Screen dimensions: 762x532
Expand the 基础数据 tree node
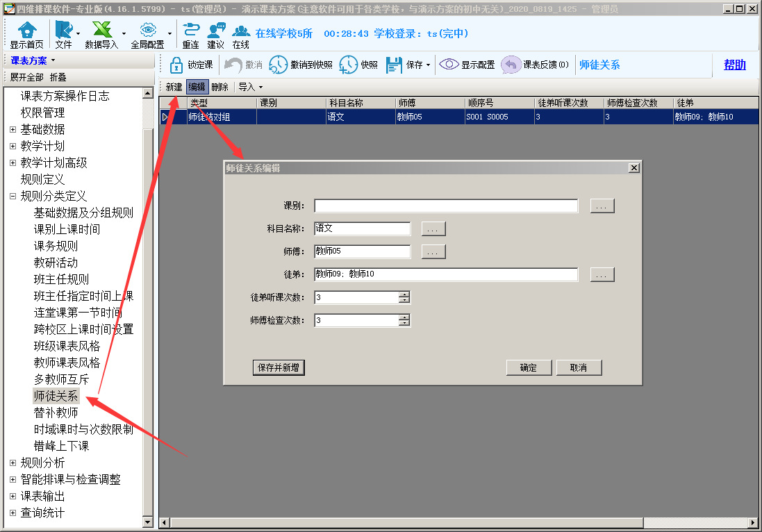point(13,129)
